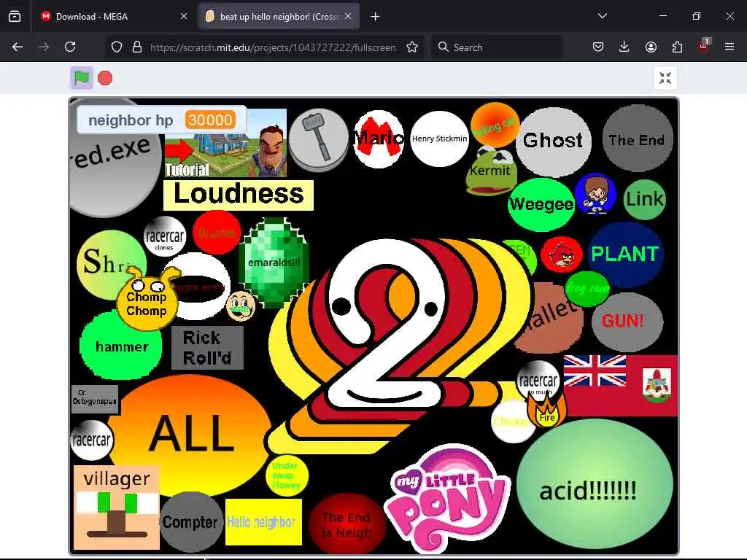Image resolution: width=747 pixels, height=560 pixels.
Task: List all tabs dropdown arrow
Action: (602, 16)
